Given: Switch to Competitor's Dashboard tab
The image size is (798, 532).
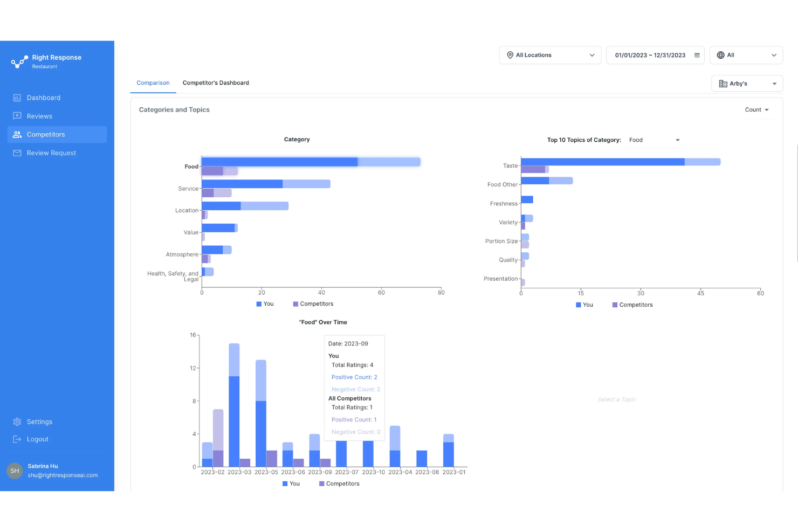Looking at the screenshot, I should (x=216, y=82).
